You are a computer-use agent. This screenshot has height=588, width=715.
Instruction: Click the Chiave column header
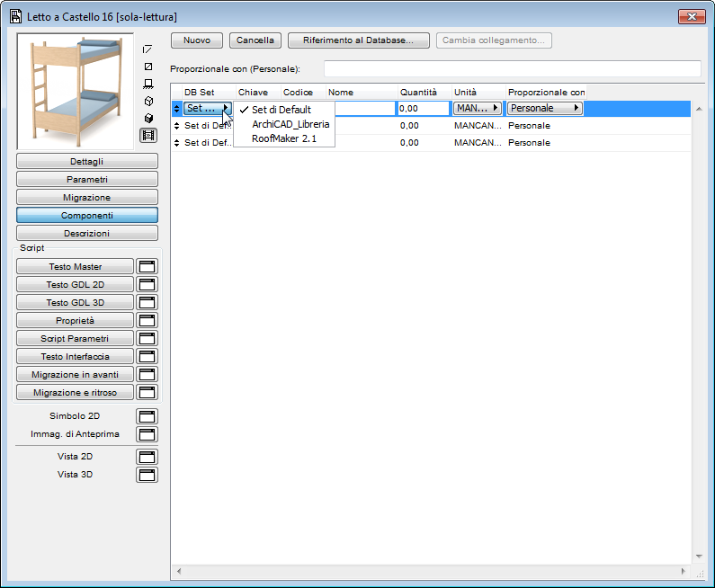click(x=258, y=92)
